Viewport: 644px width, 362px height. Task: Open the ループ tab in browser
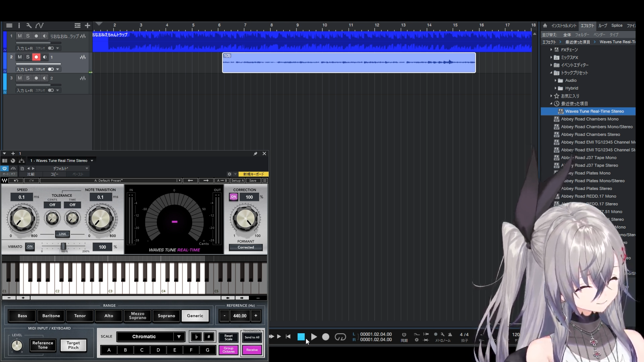pyautogui.click(x=603, y=25)
